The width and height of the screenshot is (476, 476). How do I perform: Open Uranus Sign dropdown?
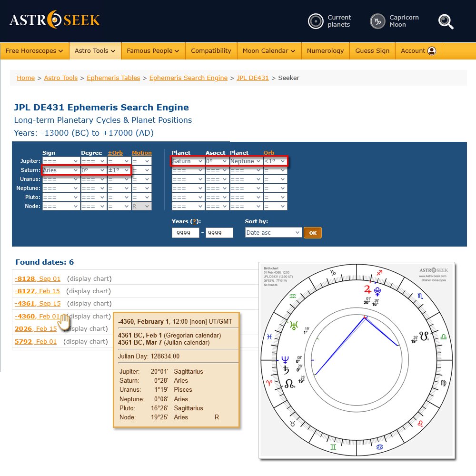click(61, 179)
